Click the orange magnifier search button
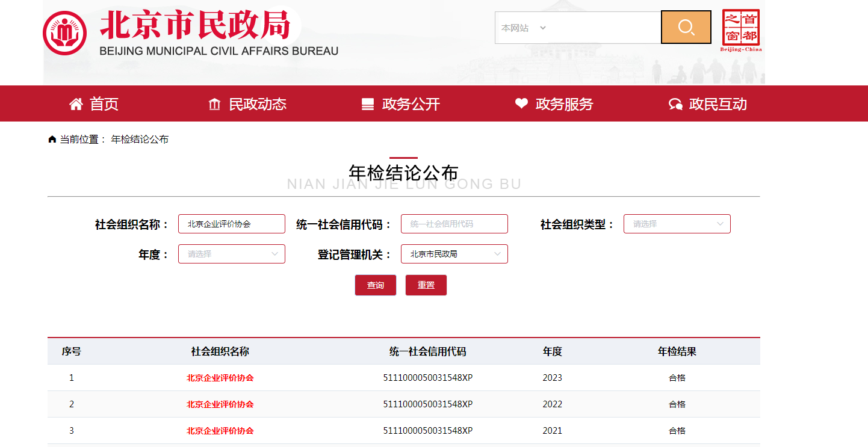The image size is (868, 447). (x=686, y=27)
